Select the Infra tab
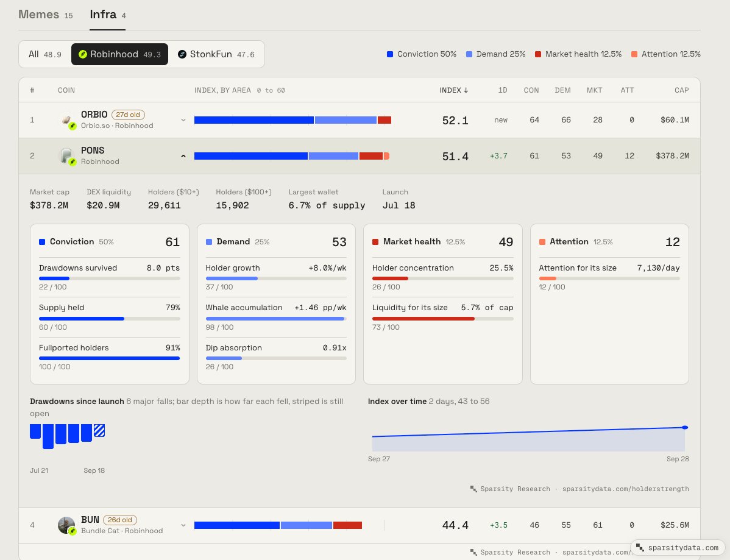The height and width of the screenshot is (560, 730). (x=107, y=15)
